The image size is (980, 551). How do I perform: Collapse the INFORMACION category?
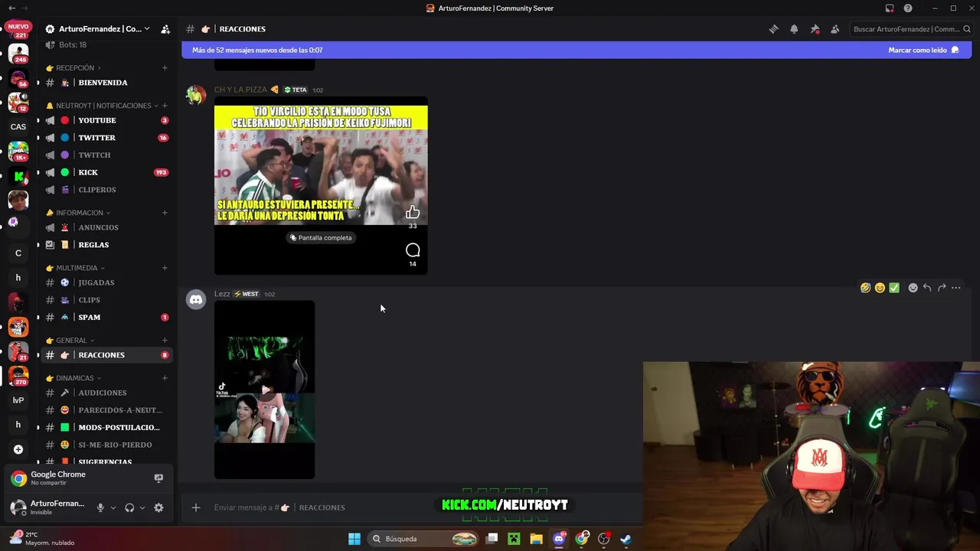pos(79,213)
